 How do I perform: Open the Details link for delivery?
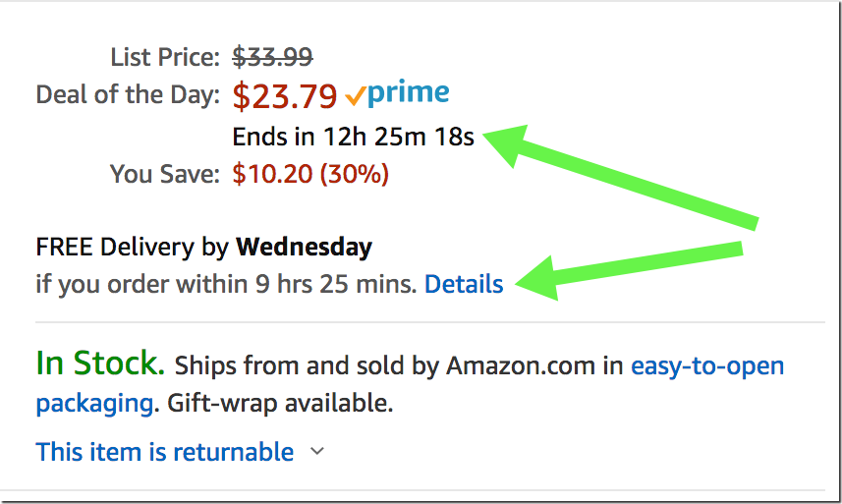pos(464,284)
